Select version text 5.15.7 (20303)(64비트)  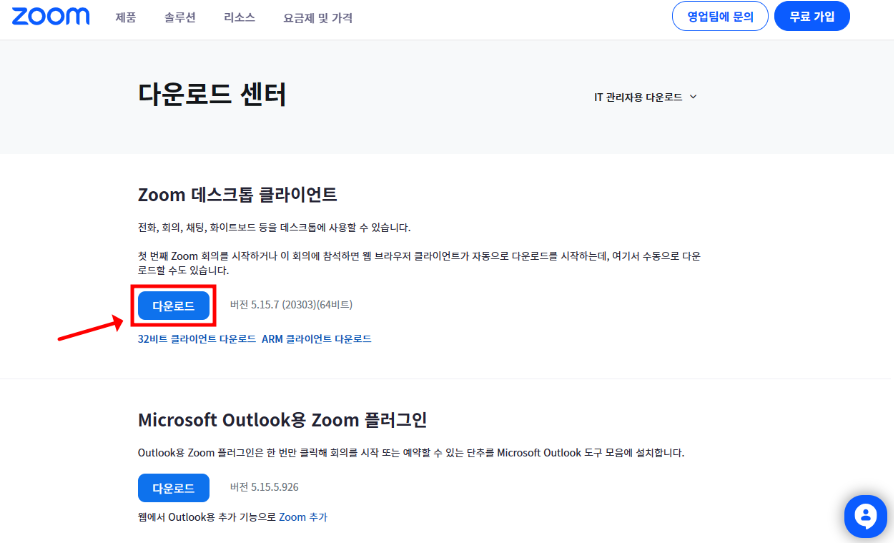click(291, 305)
